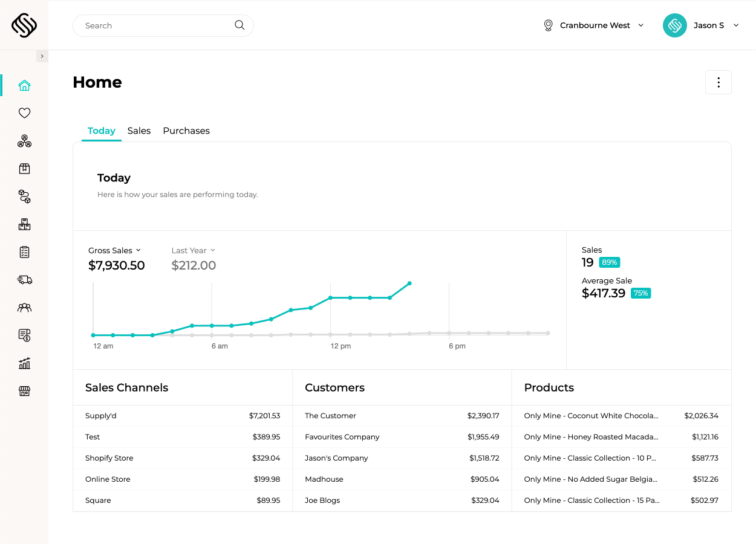Open the people group sidebar icon
The height and width of the screenshot is (544, 756).
[x=24, y=308]
